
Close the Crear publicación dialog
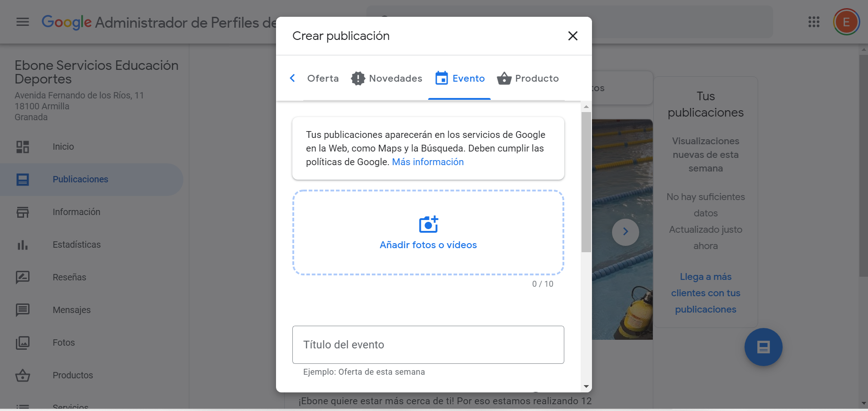(573, 36)
